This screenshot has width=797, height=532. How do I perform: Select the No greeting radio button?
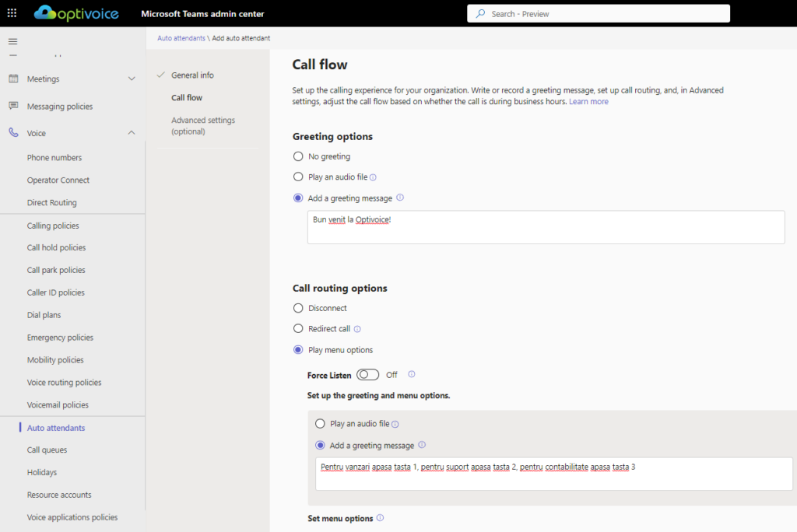(298, 156)
